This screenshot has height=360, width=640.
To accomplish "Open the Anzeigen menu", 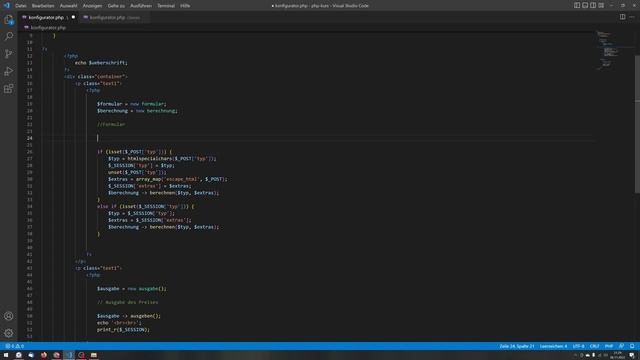I will [92, 6].
